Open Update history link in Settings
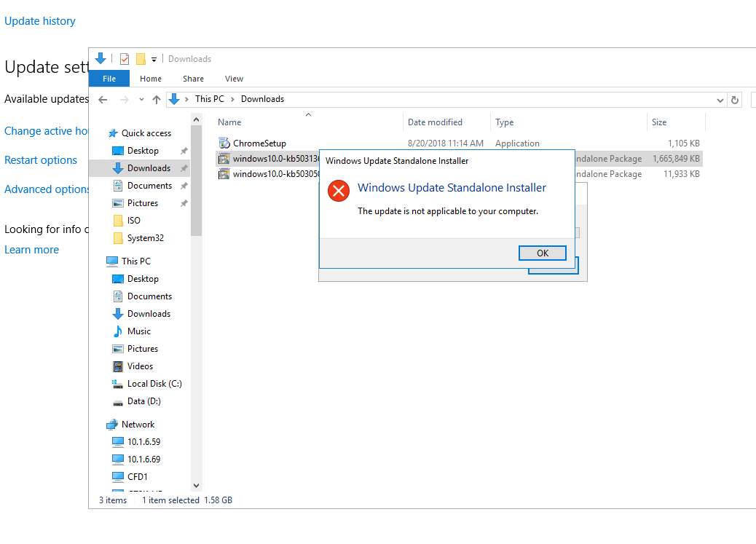The image size is (756, 544). 39,21
